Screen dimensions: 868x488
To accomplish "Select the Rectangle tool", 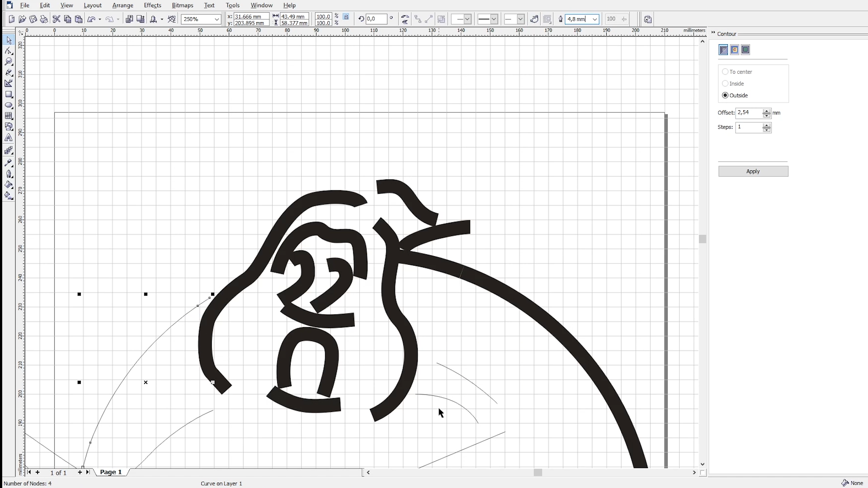I will click(x=9, y=94).
